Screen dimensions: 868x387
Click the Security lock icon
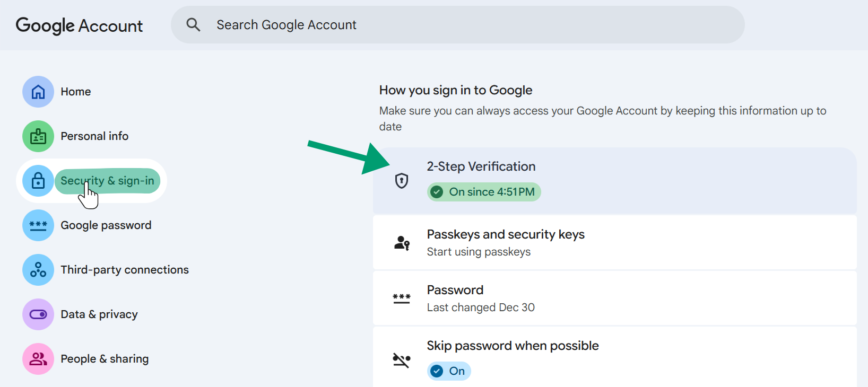pyautogui.click(x=38, y=181)
